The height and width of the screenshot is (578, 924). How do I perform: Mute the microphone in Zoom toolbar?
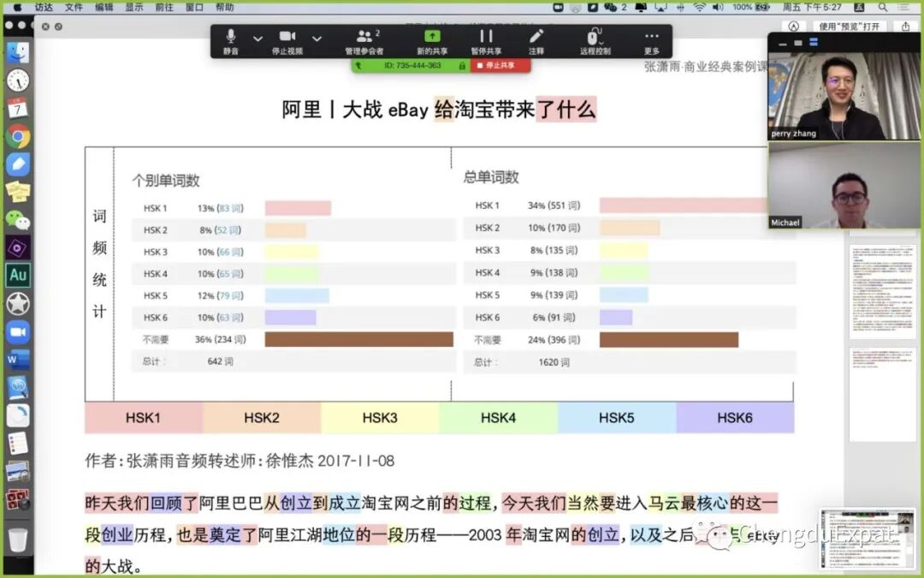coord(230,41)
